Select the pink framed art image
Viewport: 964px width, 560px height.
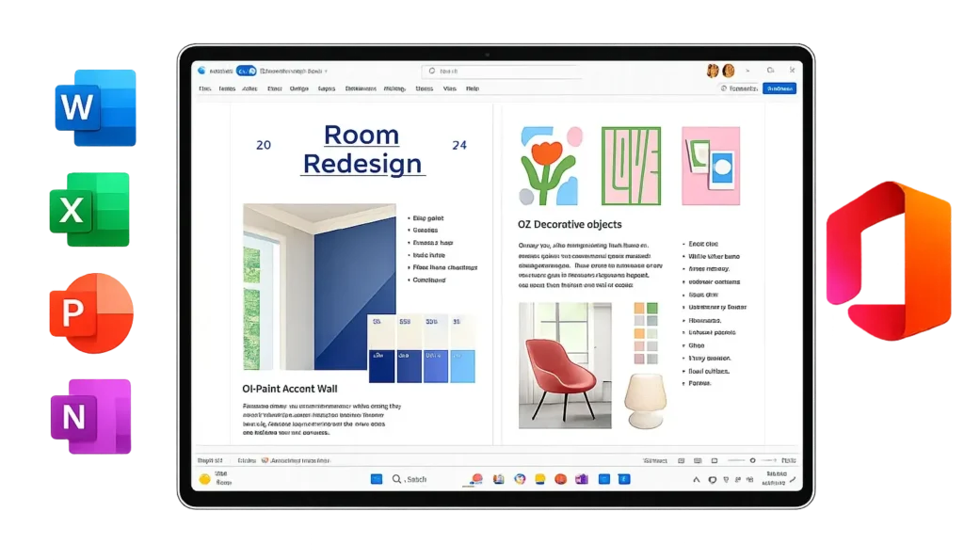(x=711, y=166)
